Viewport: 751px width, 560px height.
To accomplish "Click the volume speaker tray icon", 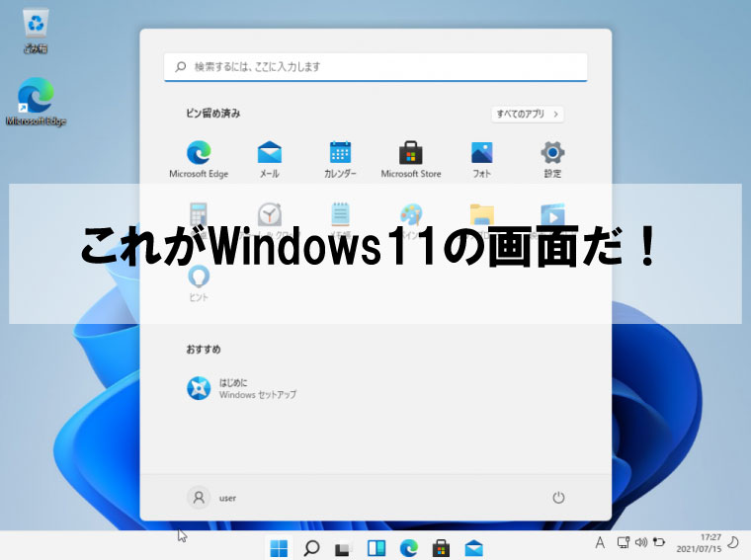I will 641,542.
